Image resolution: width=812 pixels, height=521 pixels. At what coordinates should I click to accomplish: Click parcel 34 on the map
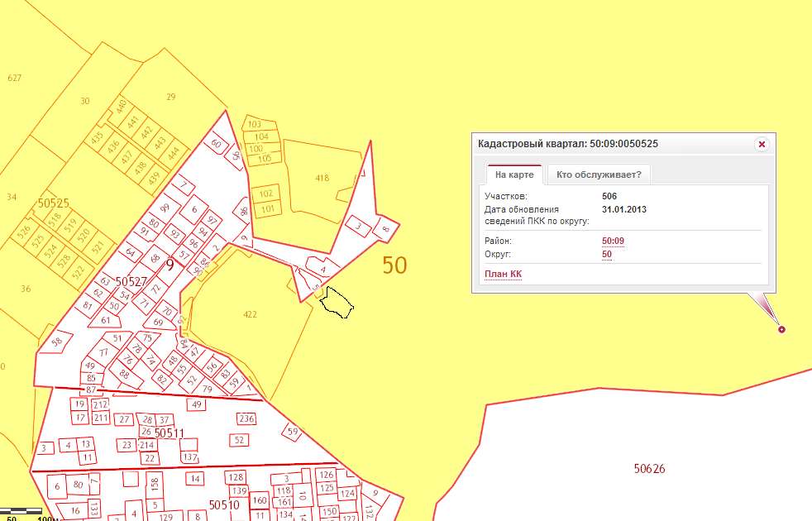click(x=12, y=197)
